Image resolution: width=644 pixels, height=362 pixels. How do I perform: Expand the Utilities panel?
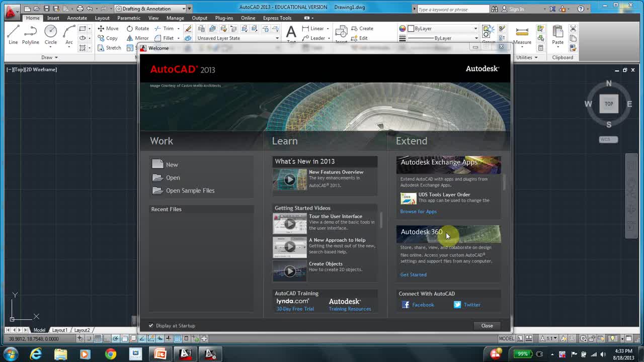point(527,57)
